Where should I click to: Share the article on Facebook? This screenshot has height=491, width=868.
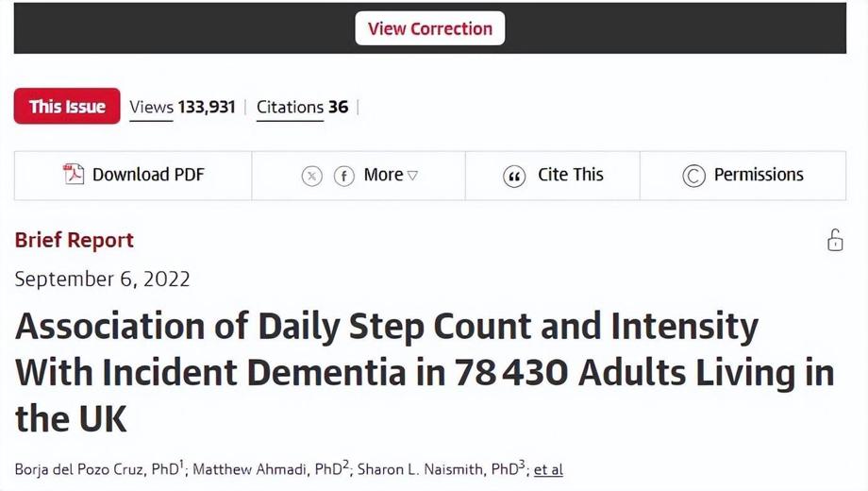[x=344, y=176]
